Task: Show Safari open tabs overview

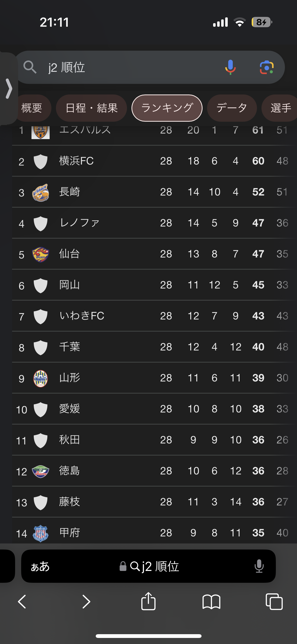Action: click(274, 602)
